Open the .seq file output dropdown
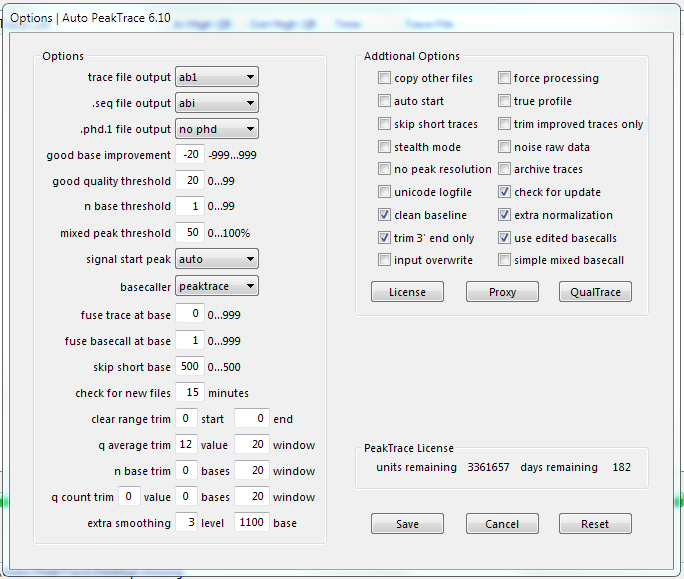This screenshot has height=579, width=684. click(217, 103)
